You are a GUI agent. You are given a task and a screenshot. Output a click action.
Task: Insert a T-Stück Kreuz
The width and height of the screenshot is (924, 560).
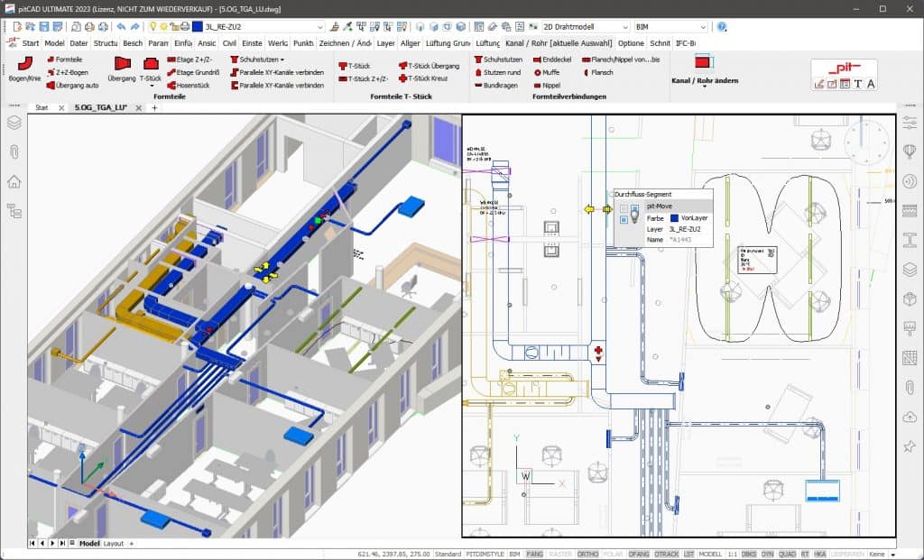click(x=423, y=78)
